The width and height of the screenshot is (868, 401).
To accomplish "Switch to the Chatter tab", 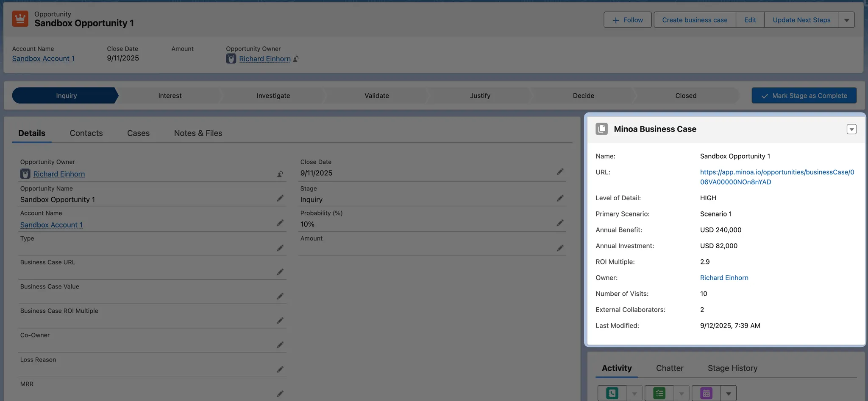I will coord(670,368).
